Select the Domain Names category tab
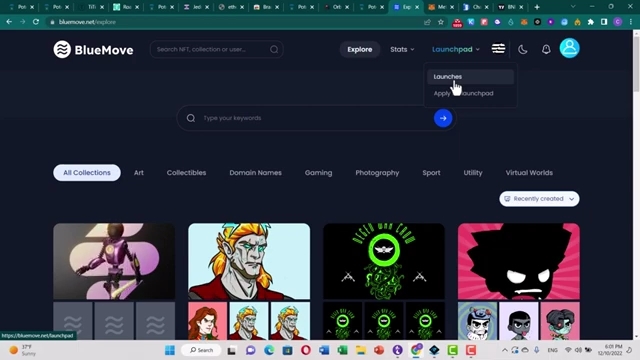This screenshot has height=360, width=640. (256, 173)
